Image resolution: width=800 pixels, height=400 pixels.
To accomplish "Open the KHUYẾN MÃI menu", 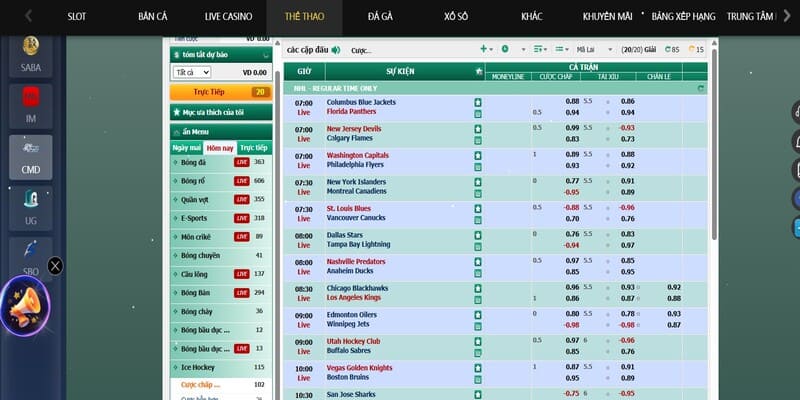I will pos(608,16).
